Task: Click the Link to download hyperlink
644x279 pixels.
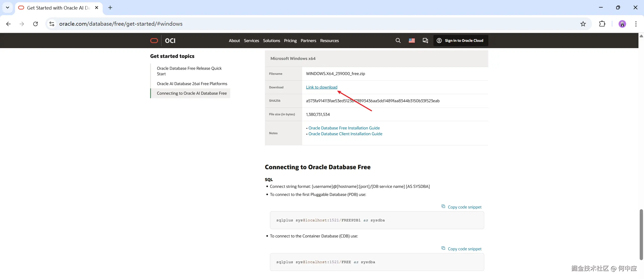Action: [x=321, y=87]
